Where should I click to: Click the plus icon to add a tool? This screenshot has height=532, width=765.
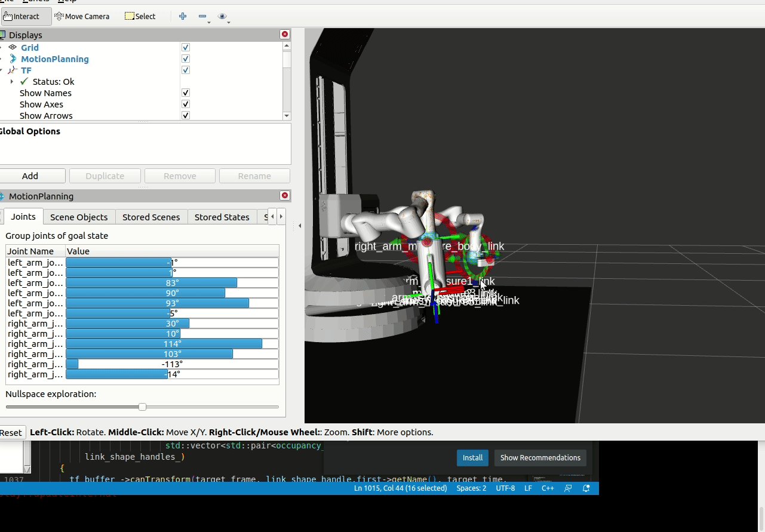[x=183, y=16]
